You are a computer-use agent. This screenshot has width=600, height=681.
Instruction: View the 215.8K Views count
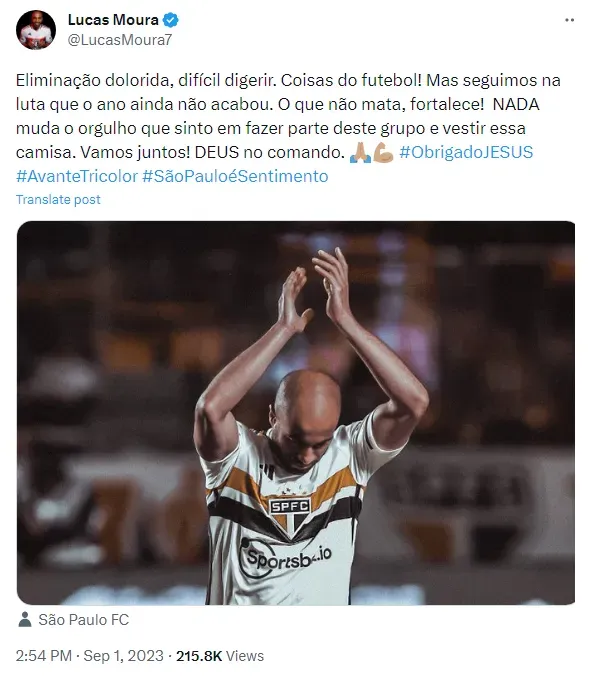[220, 656]
